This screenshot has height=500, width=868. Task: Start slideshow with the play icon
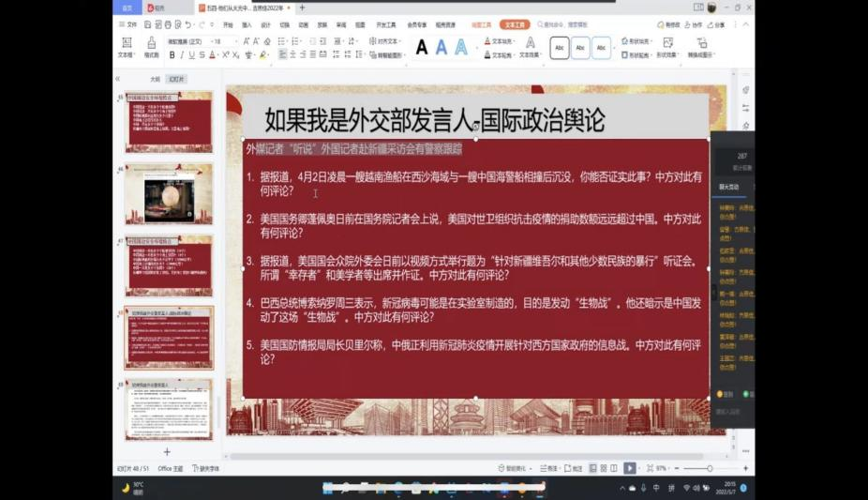tap(630, 468)
